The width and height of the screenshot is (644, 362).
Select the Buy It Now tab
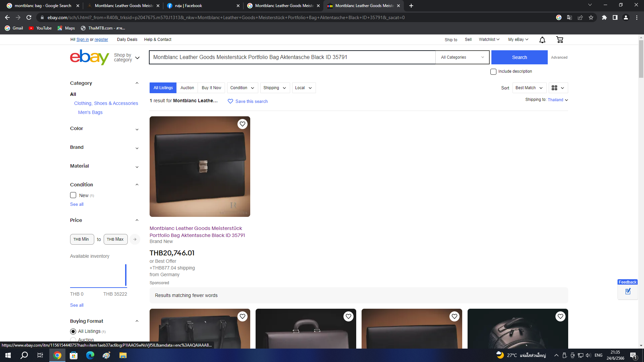pyautogui.click(x=211, y=88)
